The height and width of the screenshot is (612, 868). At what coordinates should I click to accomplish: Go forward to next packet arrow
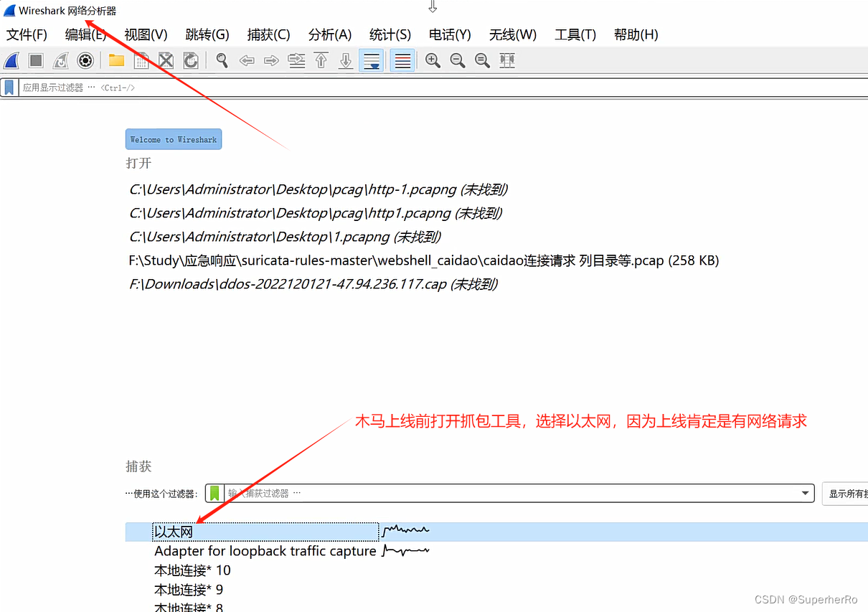click(x=271, y=61)
